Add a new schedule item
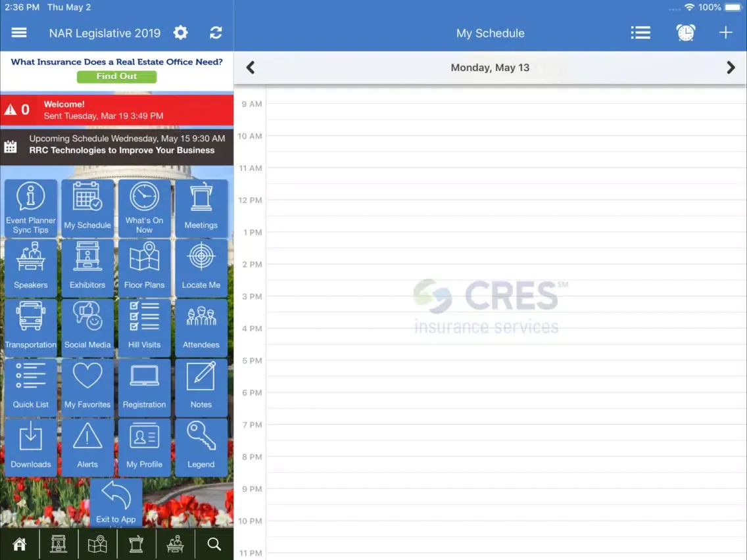This screenshot has width=747, height=560. coord(725,32)
